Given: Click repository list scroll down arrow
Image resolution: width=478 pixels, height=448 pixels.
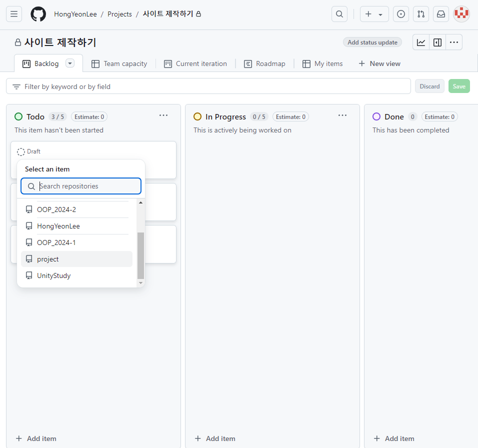Looking at the screenshot, I should click(x=140, y=283).
